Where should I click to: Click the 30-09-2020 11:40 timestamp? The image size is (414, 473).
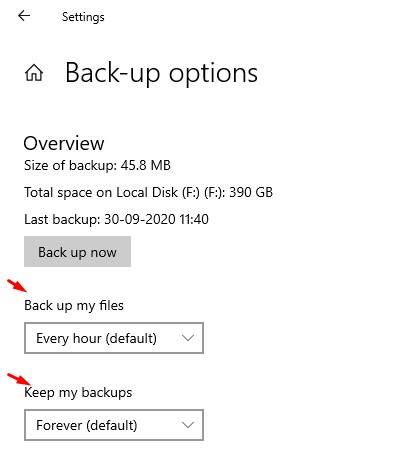157,219
